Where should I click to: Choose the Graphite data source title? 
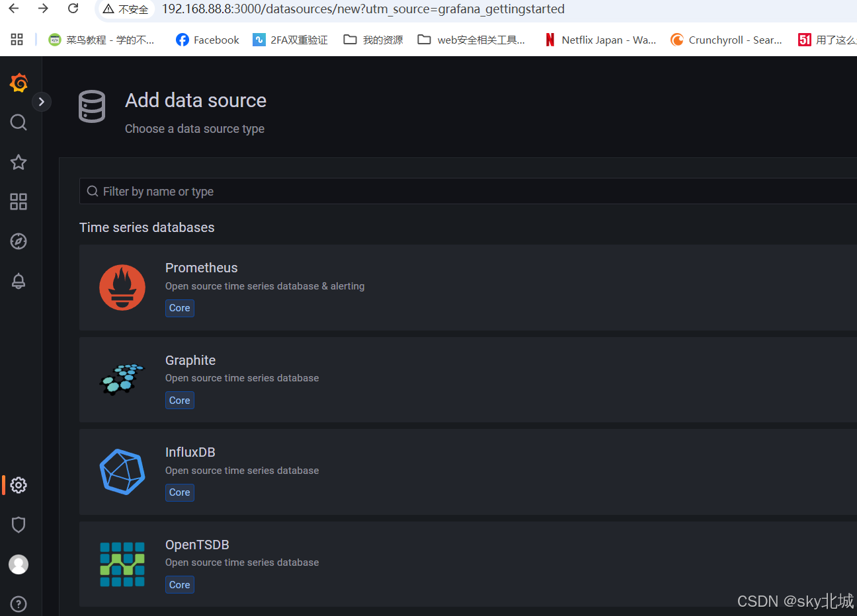coord(190,360)
